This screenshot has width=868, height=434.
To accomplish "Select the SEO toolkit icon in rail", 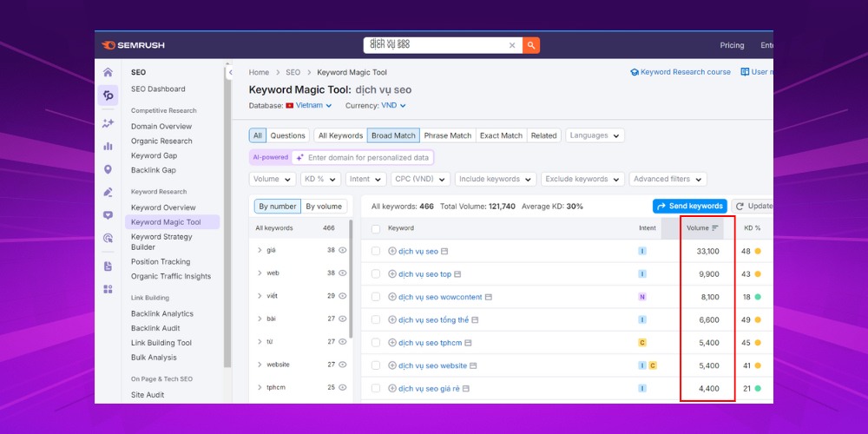I will 108,95.
